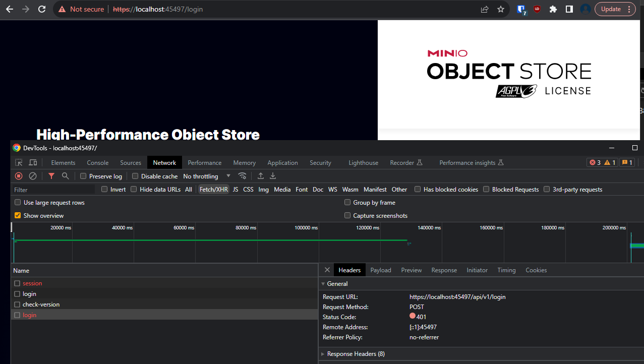This screenshot has width=644, height=364.
Task: Uncheck Show overview
Action: coord(18,215)
